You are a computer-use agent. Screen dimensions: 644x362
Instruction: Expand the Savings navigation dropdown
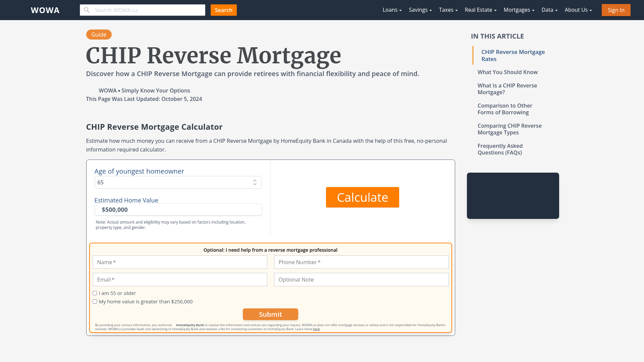pos(420,10)
